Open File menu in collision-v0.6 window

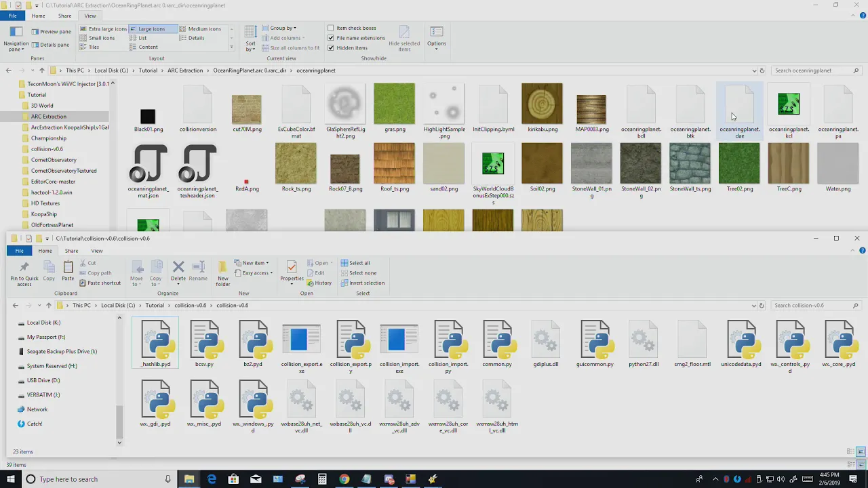click(19, 251)
